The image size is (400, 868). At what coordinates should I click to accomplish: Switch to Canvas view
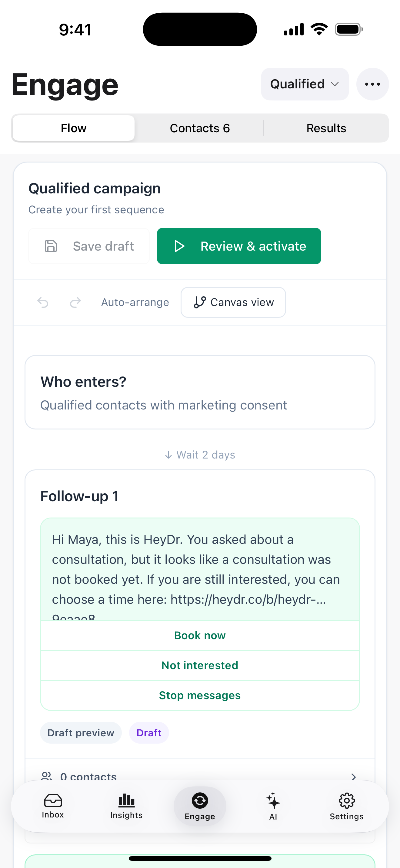click(233, 302)
